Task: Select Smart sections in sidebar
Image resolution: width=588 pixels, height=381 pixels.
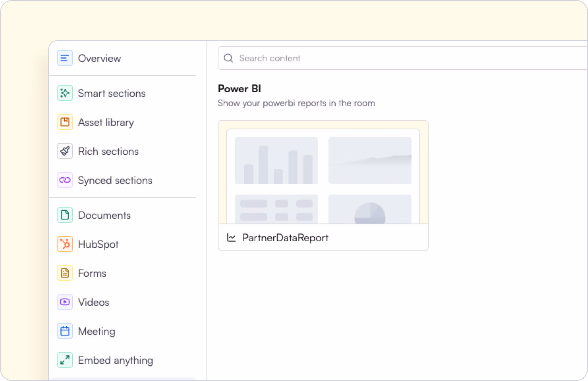Action: tap(112, 93)
